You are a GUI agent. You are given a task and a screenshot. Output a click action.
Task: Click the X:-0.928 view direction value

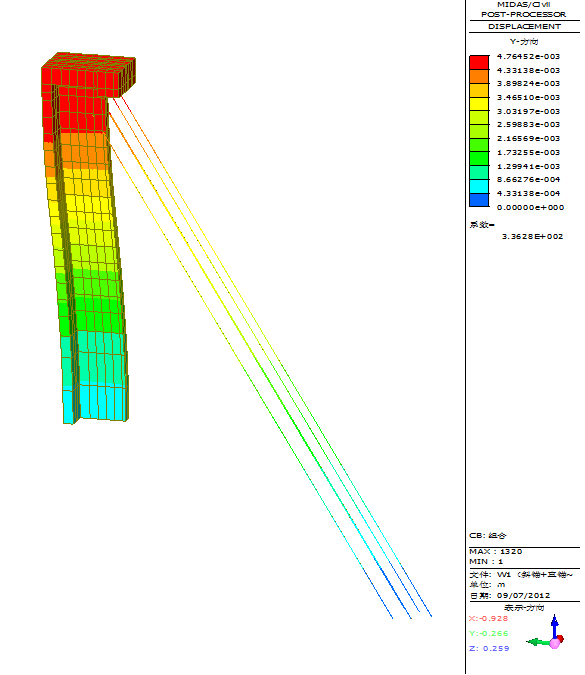[488, 619]
